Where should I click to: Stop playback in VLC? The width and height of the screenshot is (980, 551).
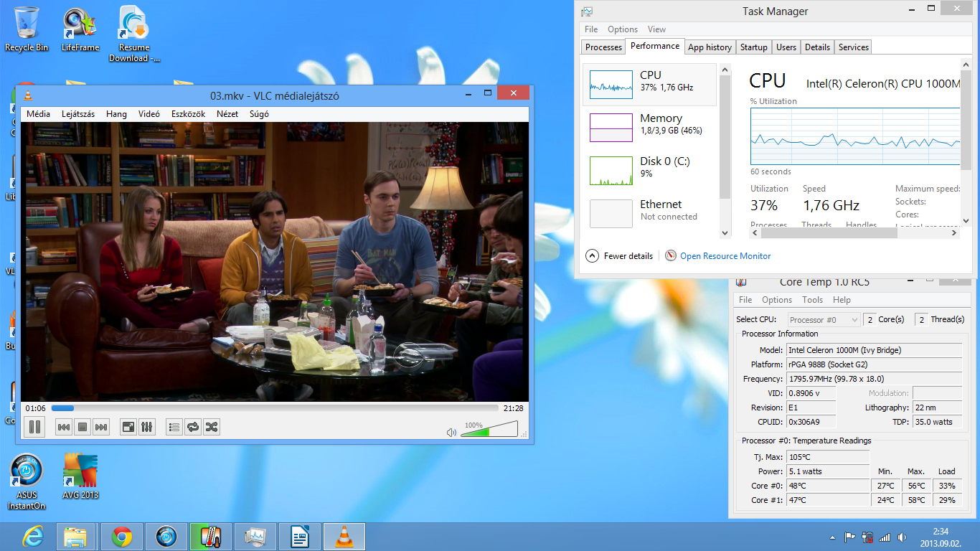[x=83, y=427]
